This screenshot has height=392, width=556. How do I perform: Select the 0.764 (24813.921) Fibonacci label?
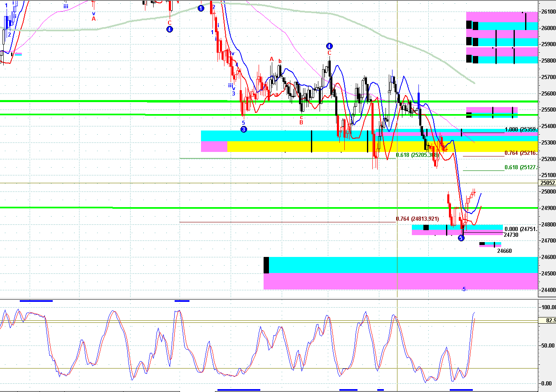pyautogui.click(x=417, y=219)
